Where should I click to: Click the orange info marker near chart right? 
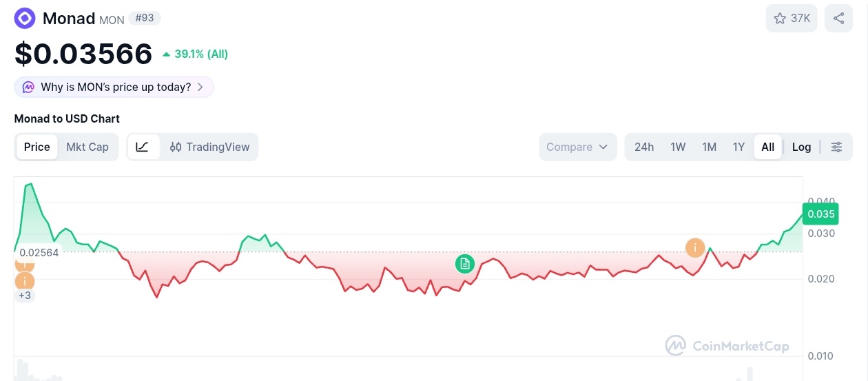click(695, 247)
